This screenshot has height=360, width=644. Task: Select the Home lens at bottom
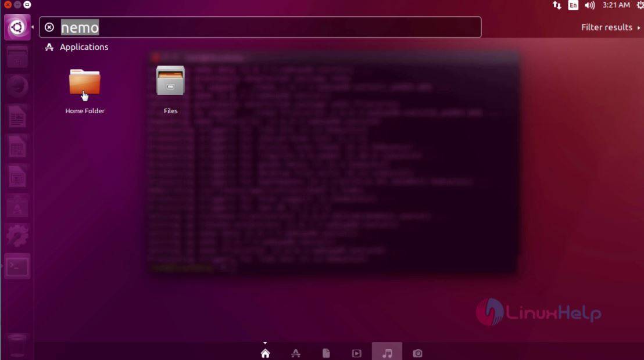pyautogui.click(x=265, y=353)
